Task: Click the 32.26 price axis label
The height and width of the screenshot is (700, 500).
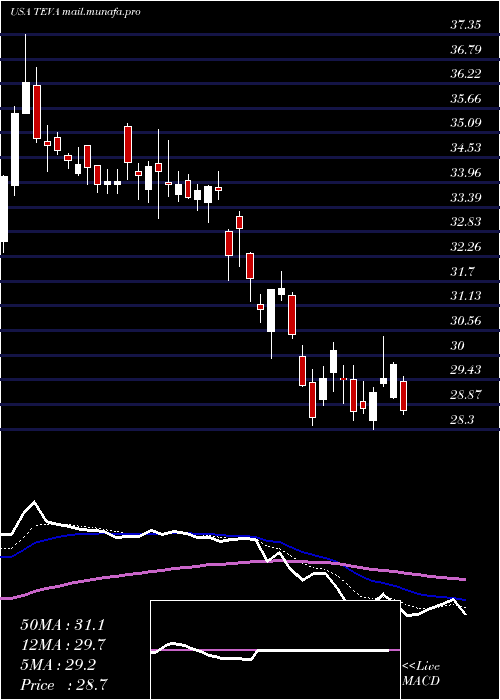Action: tap(466, 246)
